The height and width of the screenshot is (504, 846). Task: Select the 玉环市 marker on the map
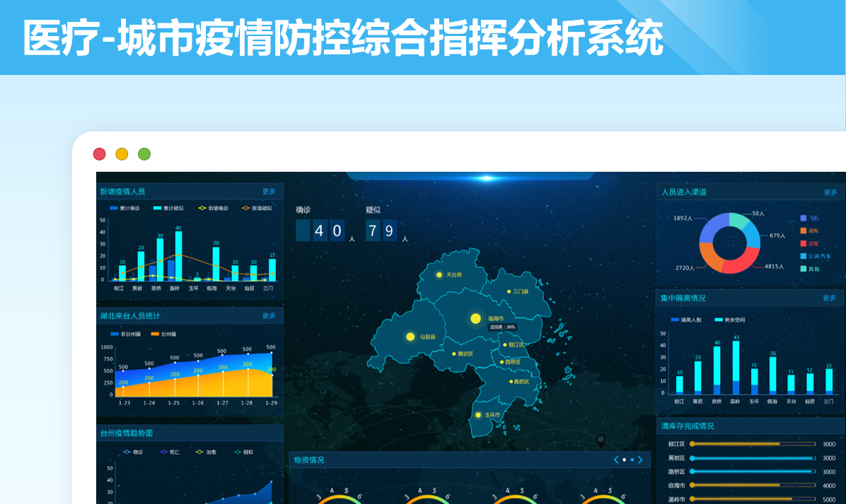[478, 415]
